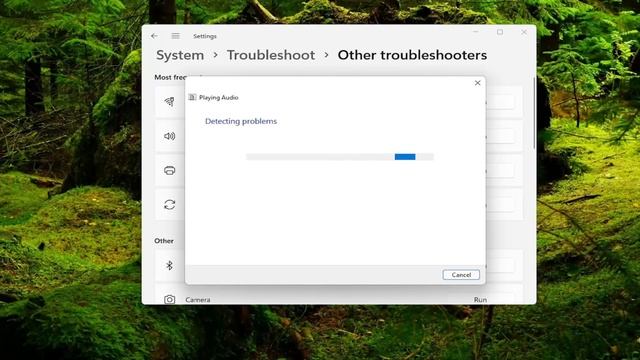Click the audio speaker troubleshooter icon
Image resolution: width=640 pixels, height=360 pixels.
169,136
